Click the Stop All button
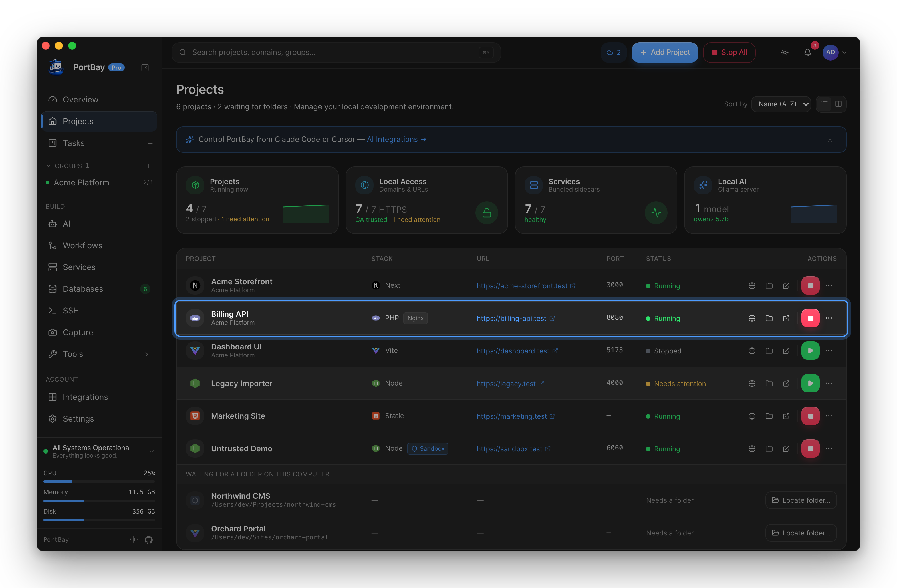 (729, 52)
